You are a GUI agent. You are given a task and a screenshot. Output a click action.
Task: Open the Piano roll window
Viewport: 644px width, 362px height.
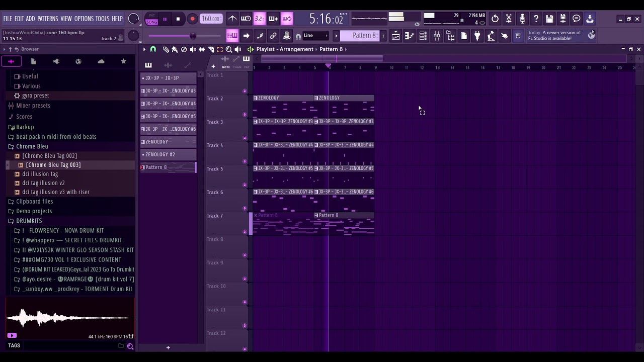pyautogui.click(x=409, y=36)
